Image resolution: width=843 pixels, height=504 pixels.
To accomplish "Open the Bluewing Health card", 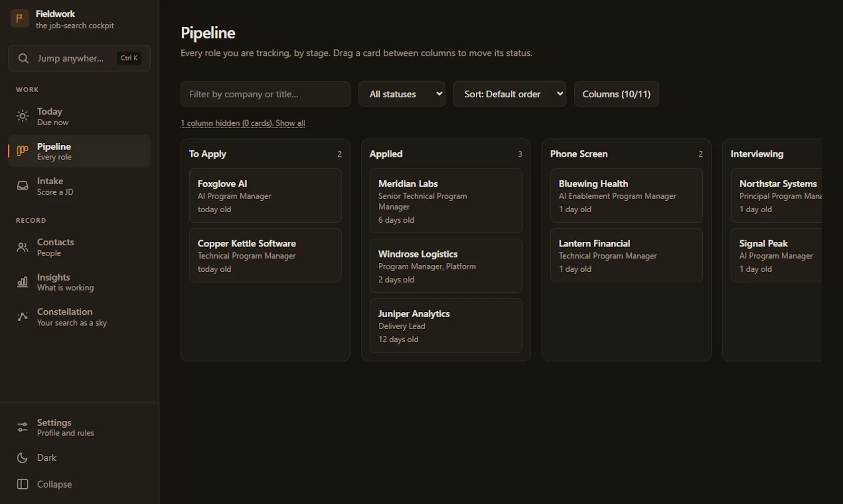I will (x=626, y=195).
